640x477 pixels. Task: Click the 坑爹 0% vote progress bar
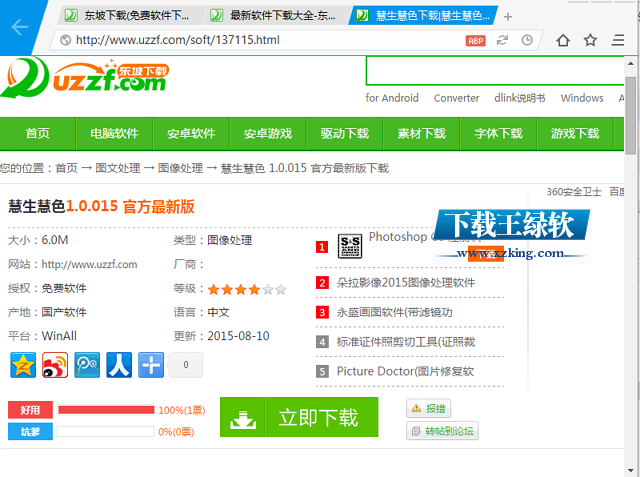click(106, 431)
